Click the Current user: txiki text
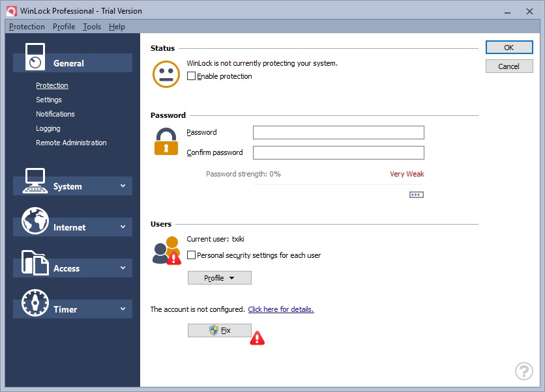The height and width of the screenshot is (392, 545). pyautogui.click(x=216, y=239)
